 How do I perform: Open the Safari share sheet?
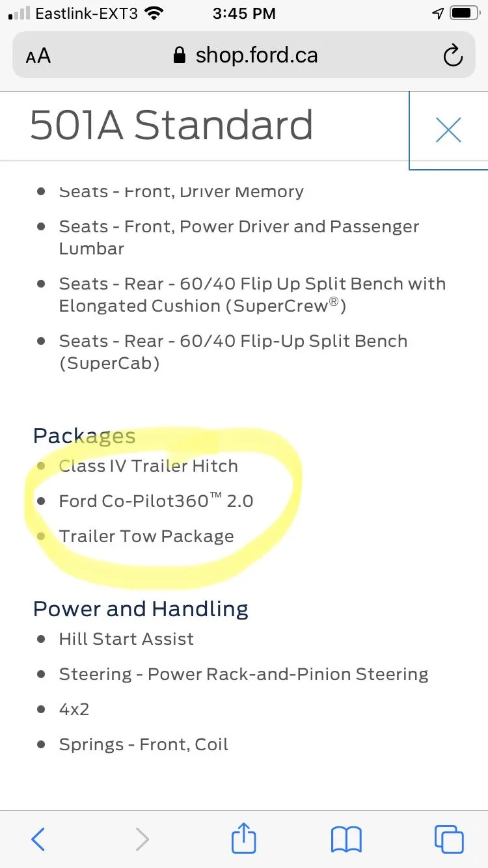click(x=244, y=838)
